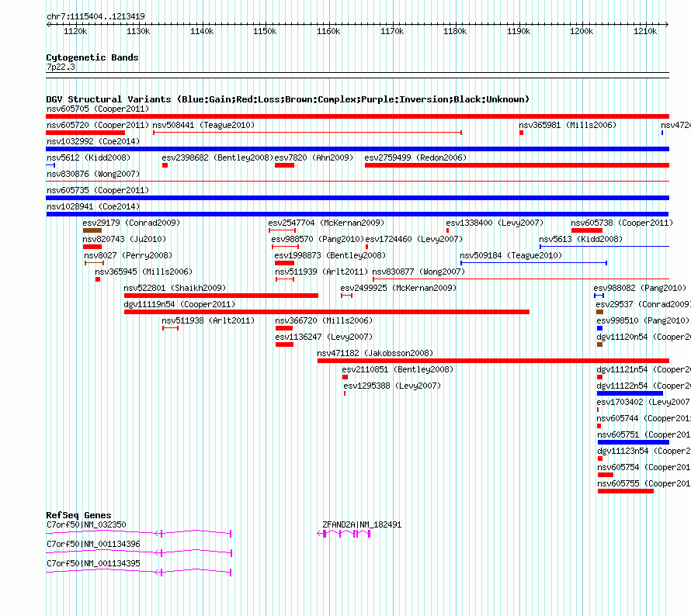Click the nsv5613 (Kidd2008) label
This screenshot has height=616, width=691.
click(581, 239)
